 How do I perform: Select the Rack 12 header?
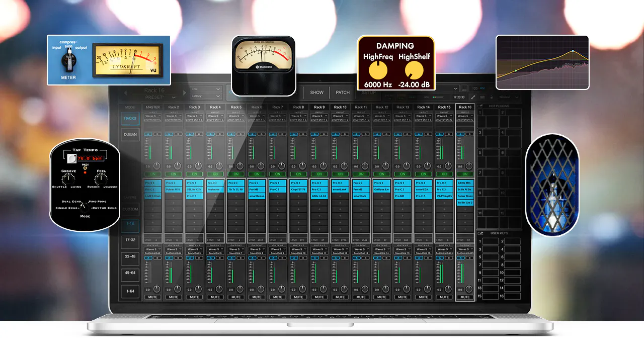[382, 107]
